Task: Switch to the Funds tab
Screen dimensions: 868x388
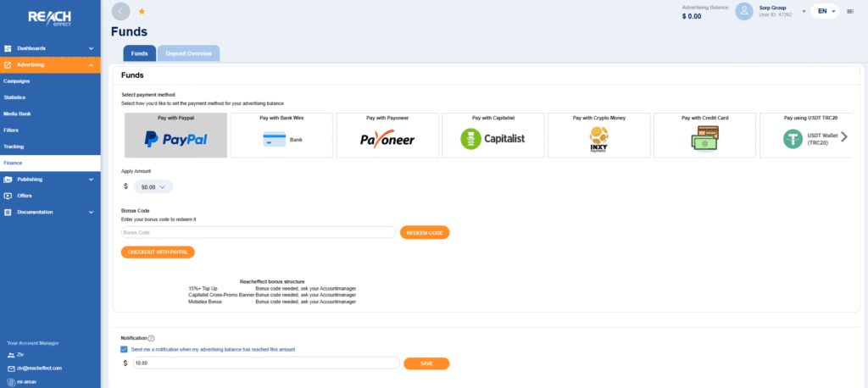Action: pyautogui.click(x=140, y=53)
